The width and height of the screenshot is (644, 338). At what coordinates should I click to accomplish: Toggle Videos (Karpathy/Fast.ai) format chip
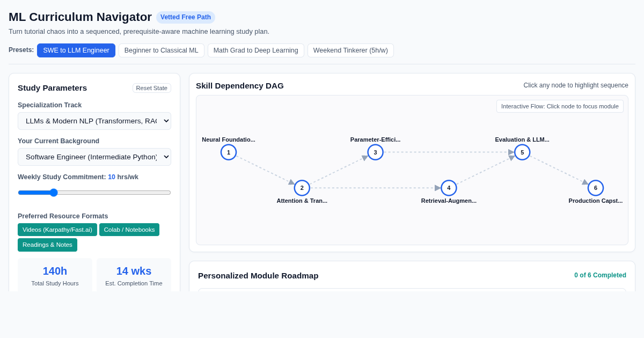click(x=57, y=230)
